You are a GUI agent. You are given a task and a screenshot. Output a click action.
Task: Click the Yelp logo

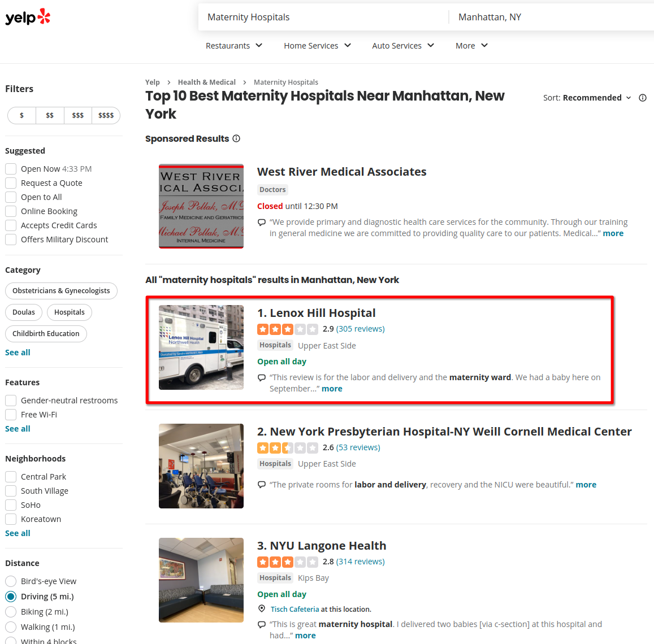coord(28,17)
